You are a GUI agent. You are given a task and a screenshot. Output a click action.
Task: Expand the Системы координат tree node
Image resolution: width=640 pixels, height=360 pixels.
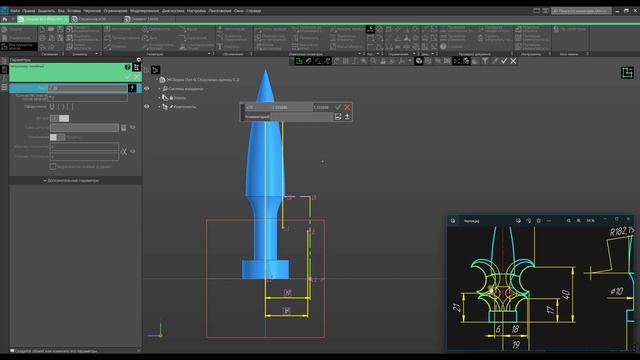point(160,89)
